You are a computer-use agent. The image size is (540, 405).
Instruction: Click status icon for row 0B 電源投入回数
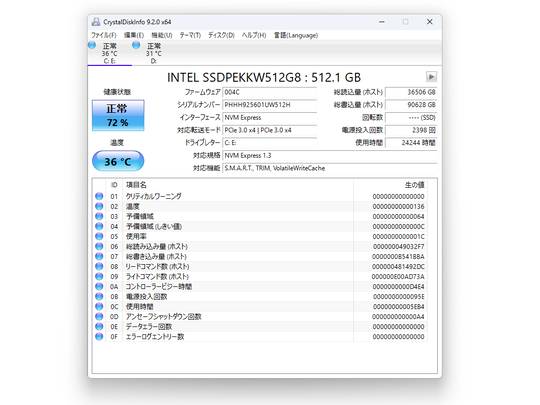(99, 296)
